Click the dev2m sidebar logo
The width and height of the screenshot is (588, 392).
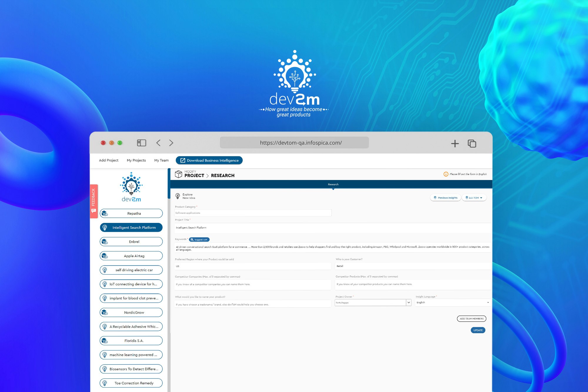click(x=131, y=187)
